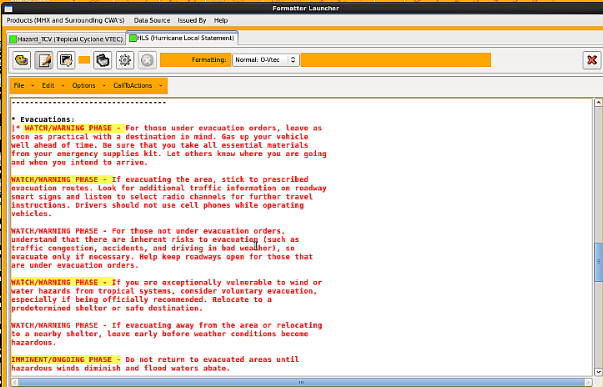Click the single word line 'vehicles.'
This screenshot has height=387, width=603.
point(32,214)
